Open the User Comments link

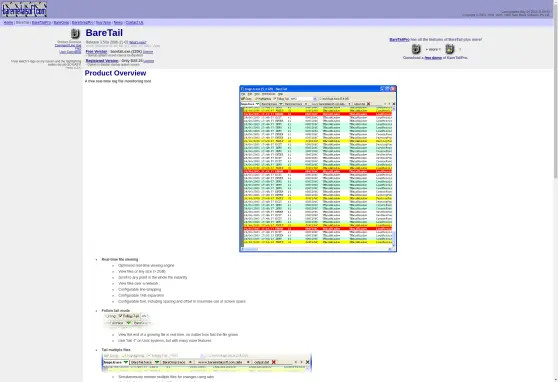pyautogui.click(x=70, y=52)
